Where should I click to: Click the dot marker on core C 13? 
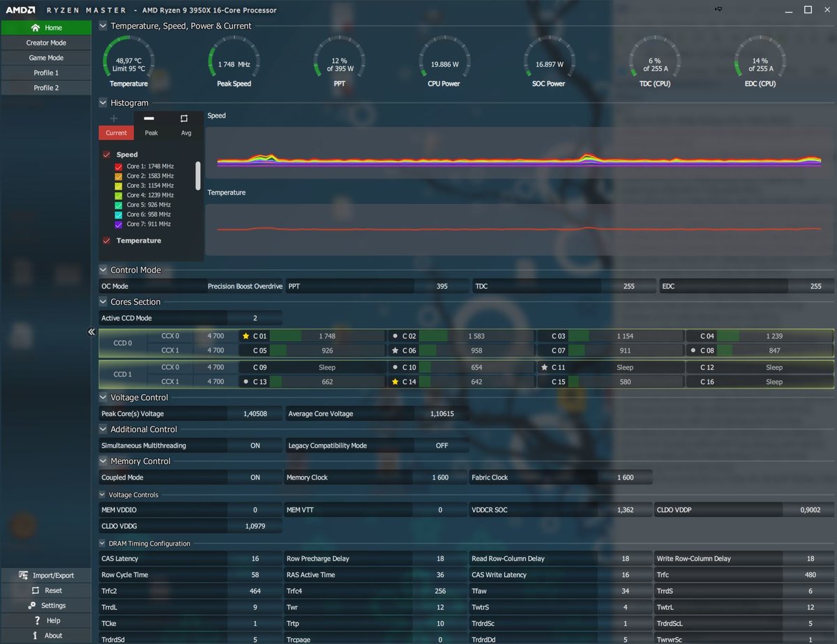coord(246,382)
